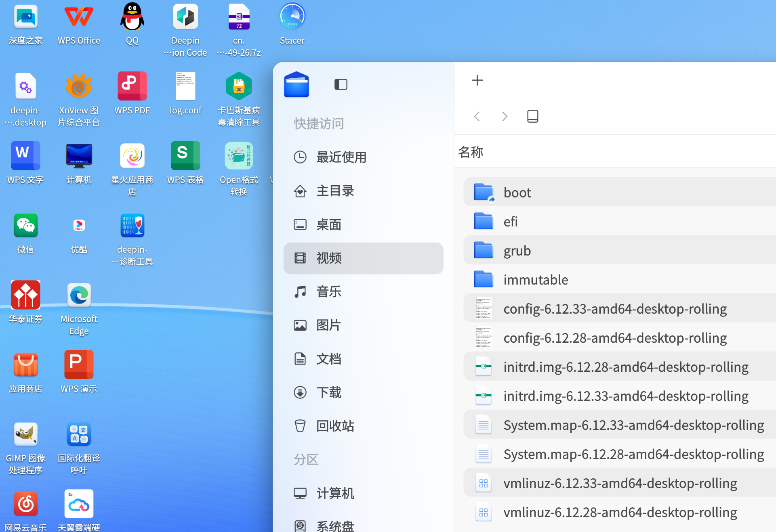Toggle the file manager sidebar visibility

(341, 84)
